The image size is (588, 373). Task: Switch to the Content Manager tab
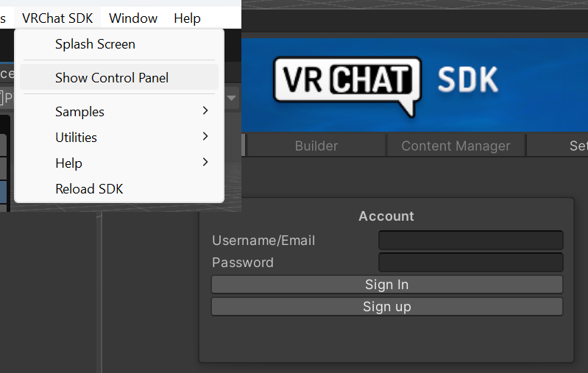click(456, 146)
